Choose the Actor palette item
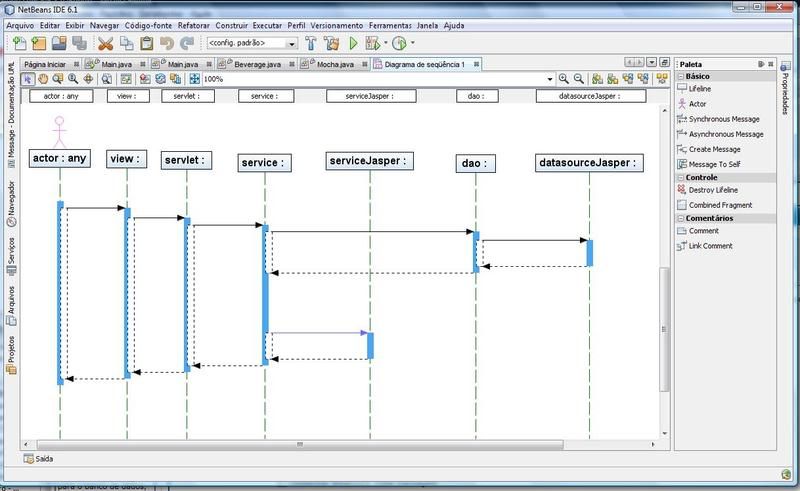Viewport: 800px width, 491px height. (x=696, y=104)
